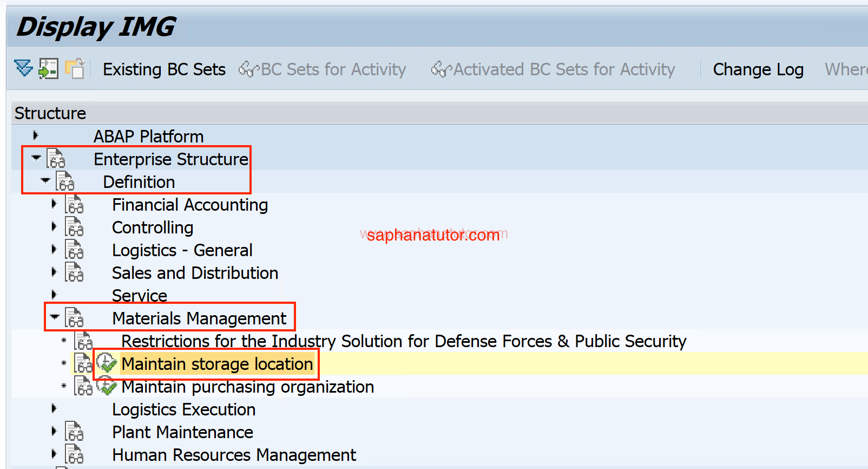868x469 pixels.
Task: Select Plant Maintenance in the tree
Action: pos(182,432)
